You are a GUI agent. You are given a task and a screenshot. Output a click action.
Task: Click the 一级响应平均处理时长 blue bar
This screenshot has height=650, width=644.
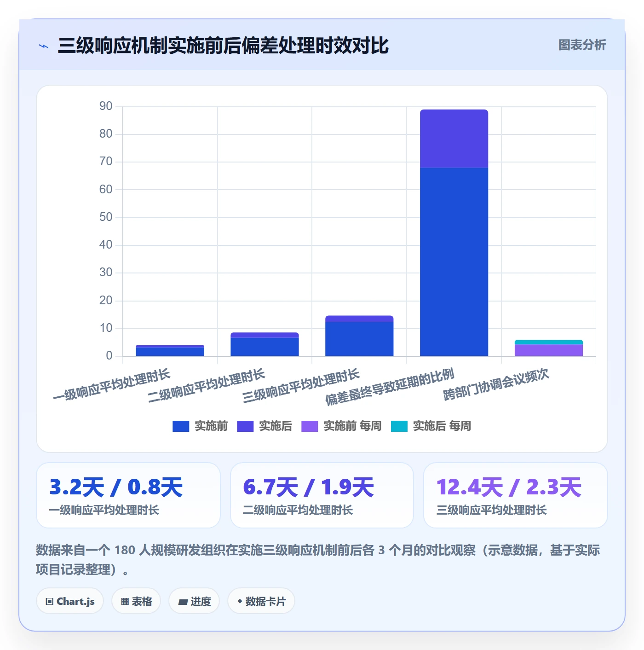[170, 352]
